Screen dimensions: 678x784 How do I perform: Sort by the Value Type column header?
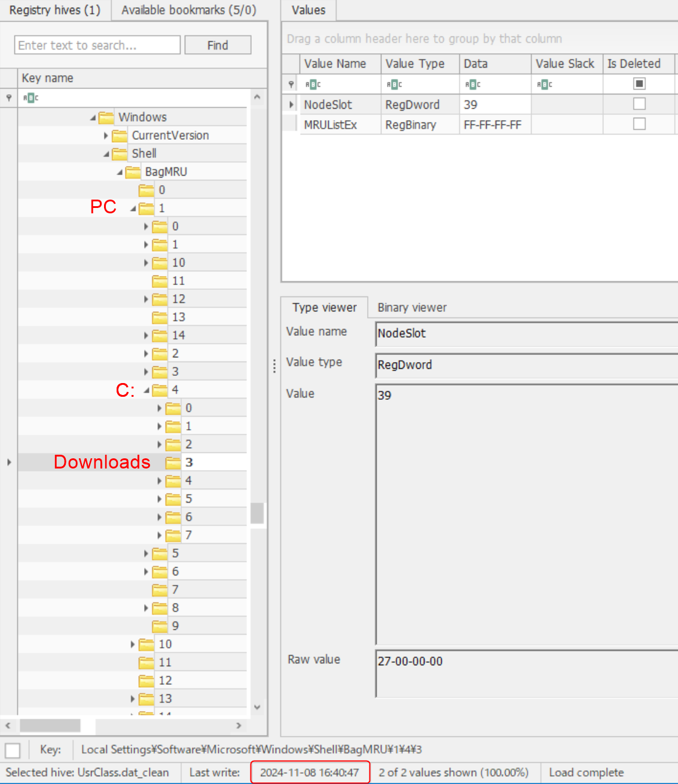point(420,63)
